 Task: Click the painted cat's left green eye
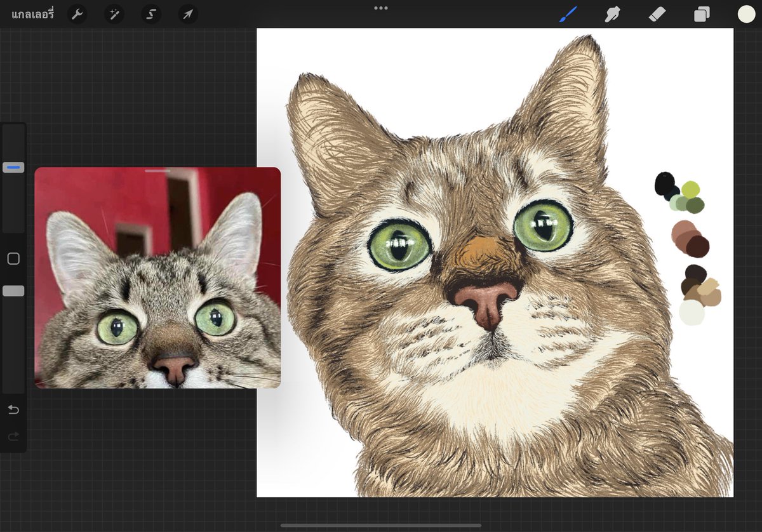(x=400, y=245)
